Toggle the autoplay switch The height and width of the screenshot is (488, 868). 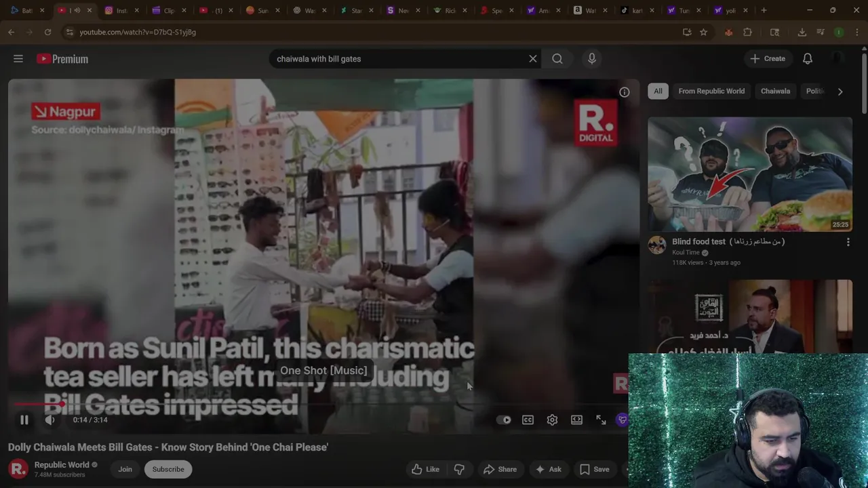pyautogui.click(x=504, y=420)
